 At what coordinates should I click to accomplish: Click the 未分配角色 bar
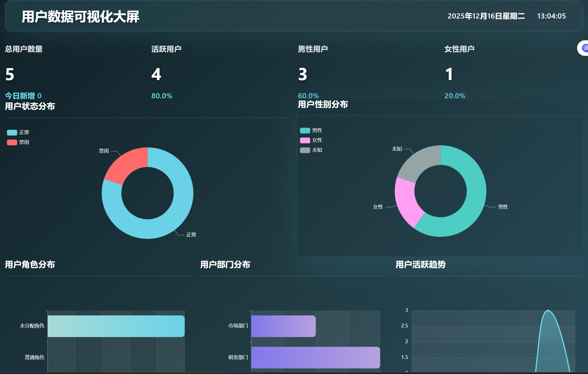116,326
